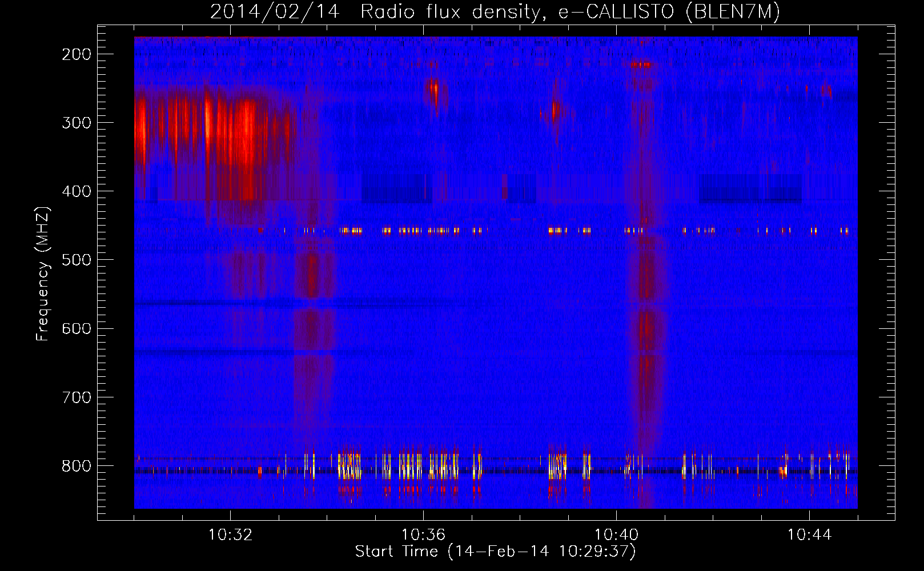Click the 'Start Time (14-Feb-14 10:29:37)' label

495,552
